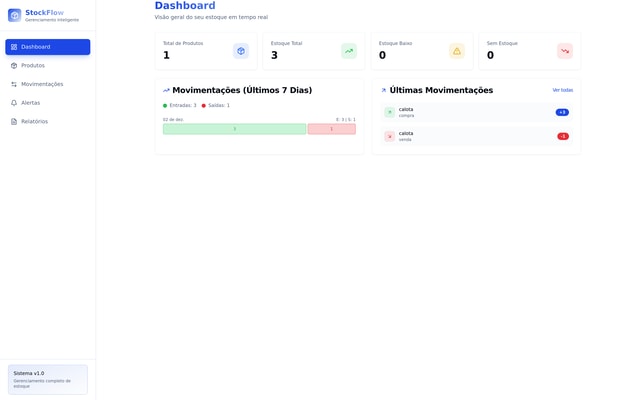Click the red trending-down icon in Sem Estoque

565,51
